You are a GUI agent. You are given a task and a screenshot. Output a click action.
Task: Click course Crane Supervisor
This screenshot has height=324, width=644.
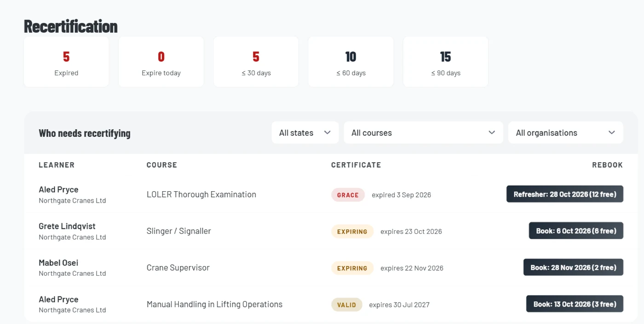[x=178, y=267]
